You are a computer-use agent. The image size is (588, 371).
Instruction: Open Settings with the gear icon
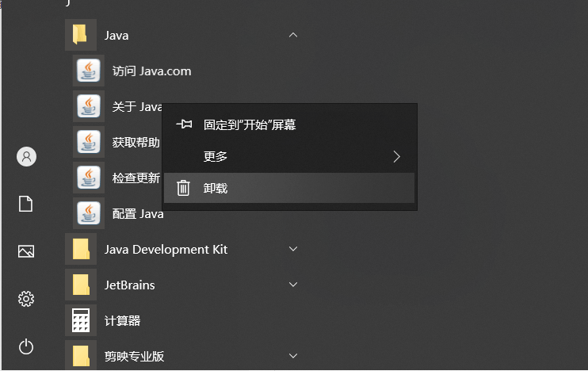(26, 299)
